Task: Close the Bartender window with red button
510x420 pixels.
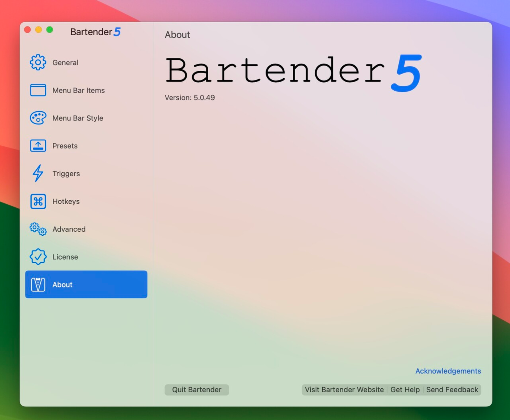Action: [x=27, y=29]
